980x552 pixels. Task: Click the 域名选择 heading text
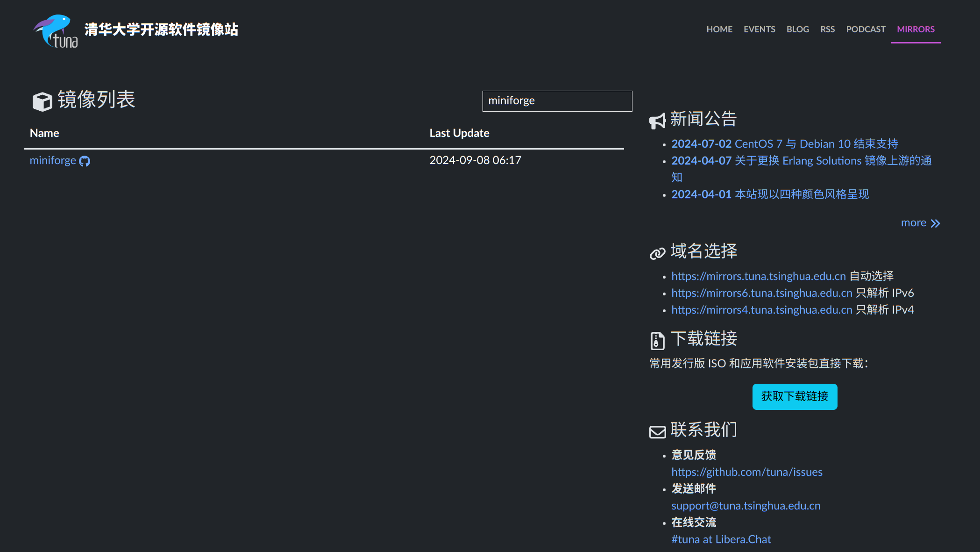[x=703, y=251]
